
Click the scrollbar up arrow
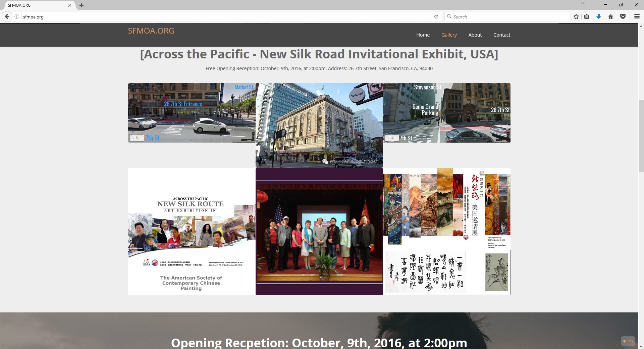pyautogui.click(x=641, y=26)
